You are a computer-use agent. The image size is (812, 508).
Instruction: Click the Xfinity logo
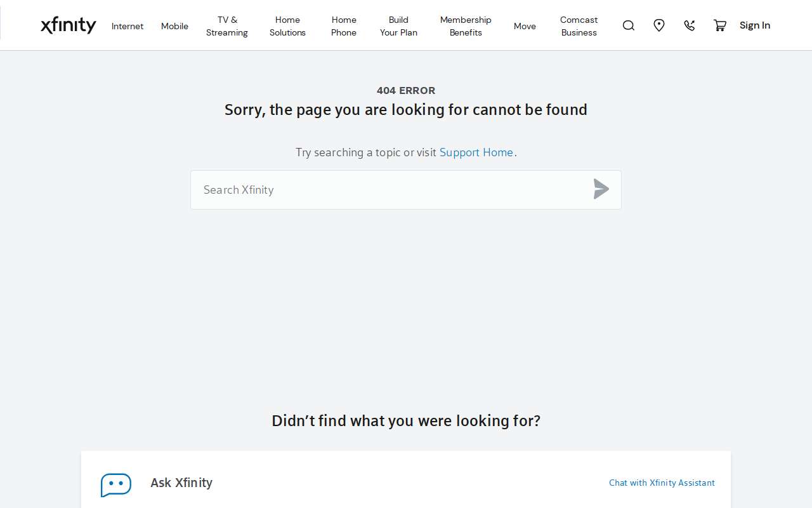pyautogui.click(x=69, y=25)
